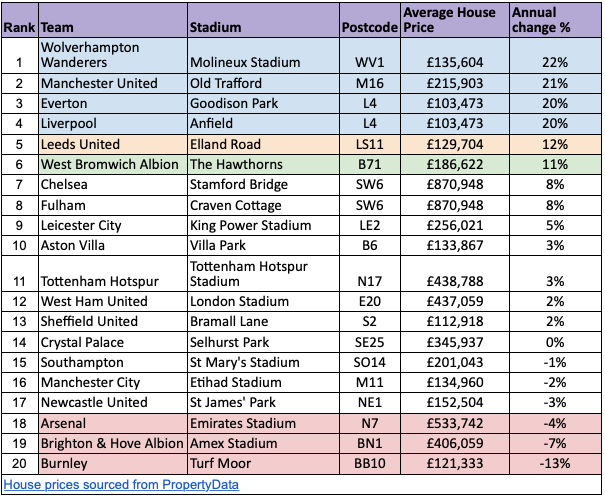The image size is (605, 496).
Task: Select the Leeds United cell
Action: [x=113, y=144]
